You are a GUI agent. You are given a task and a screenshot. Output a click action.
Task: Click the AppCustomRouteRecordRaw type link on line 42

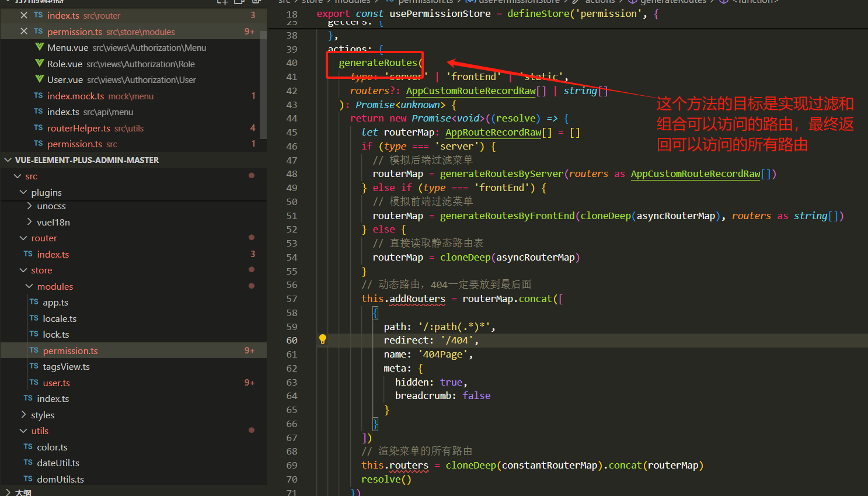pyautogui.click(x=470, y=91)
